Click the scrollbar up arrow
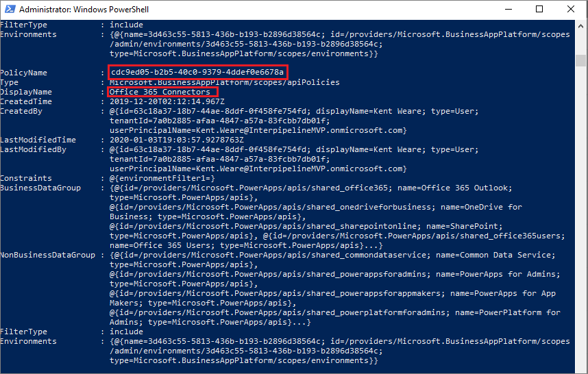 [x=581, y=26]
